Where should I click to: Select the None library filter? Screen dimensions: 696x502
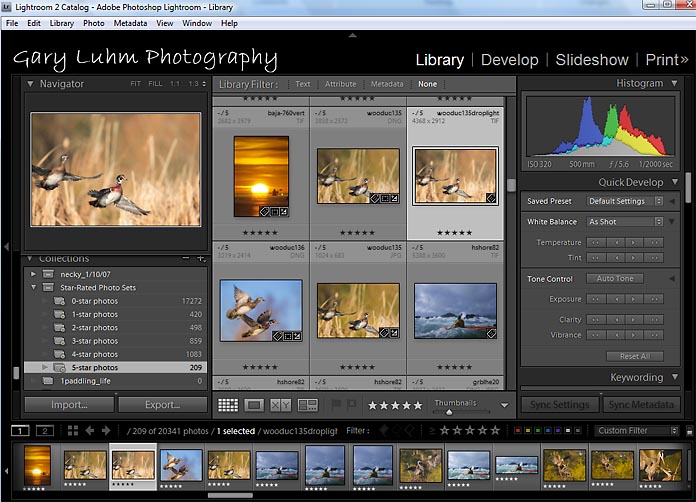[x=427, y=84]
